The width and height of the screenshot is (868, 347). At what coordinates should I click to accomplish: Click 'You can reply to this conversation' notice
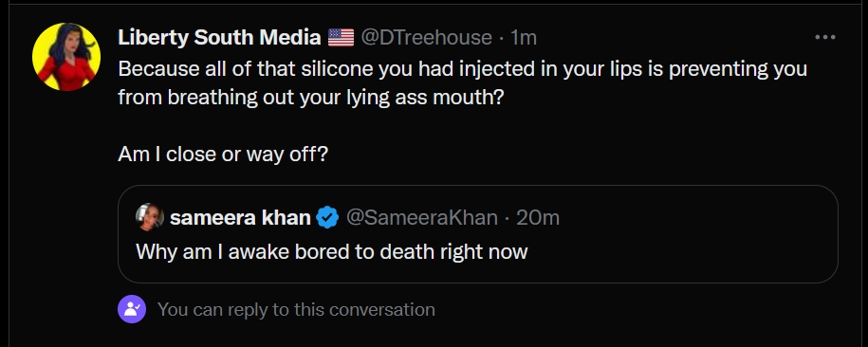296,309
